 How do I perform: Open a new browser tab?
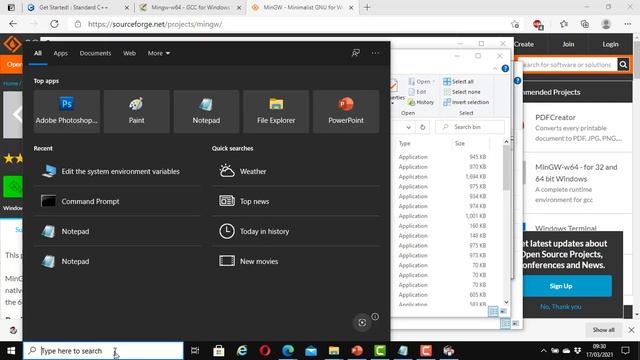[367, 7]
